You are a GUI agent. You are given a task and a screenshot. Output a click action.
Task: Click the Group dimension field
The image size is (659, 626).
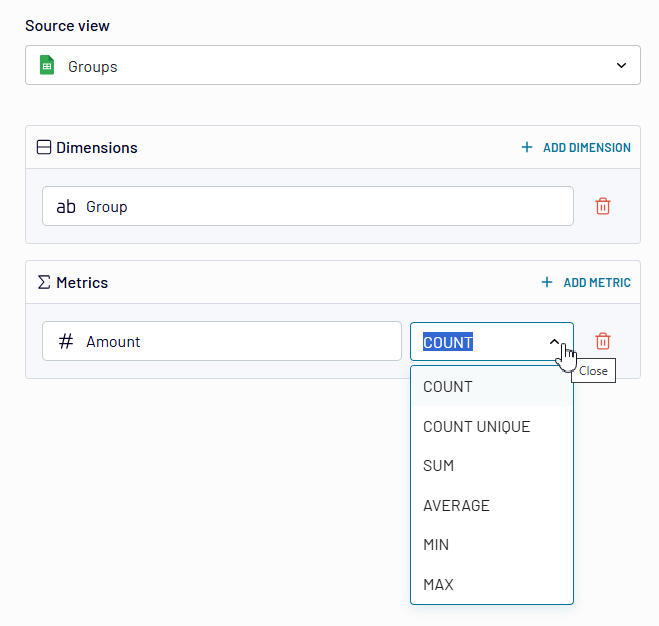tap(307, 207)
